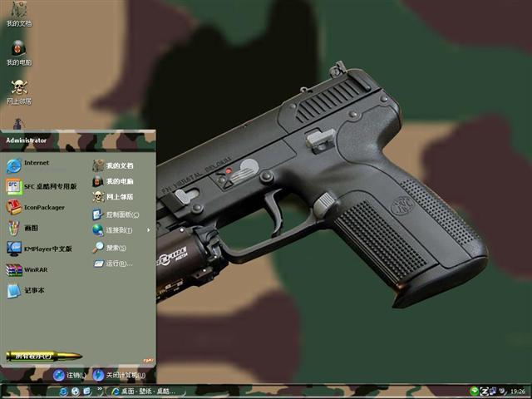This screenshot has height=399, width=532.
Task: Open the 运行 run dialog entry
Action: [113, 264]
